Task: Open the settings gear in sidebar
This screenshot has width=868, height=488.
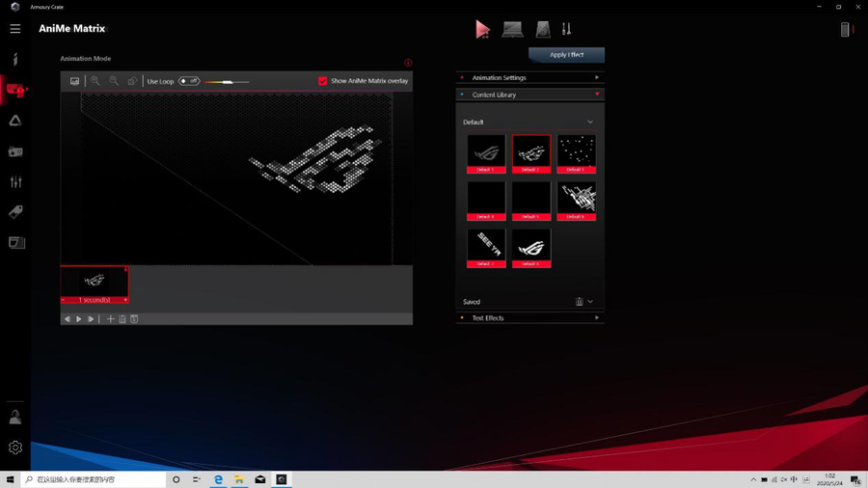Action: (x=15, y=447)
